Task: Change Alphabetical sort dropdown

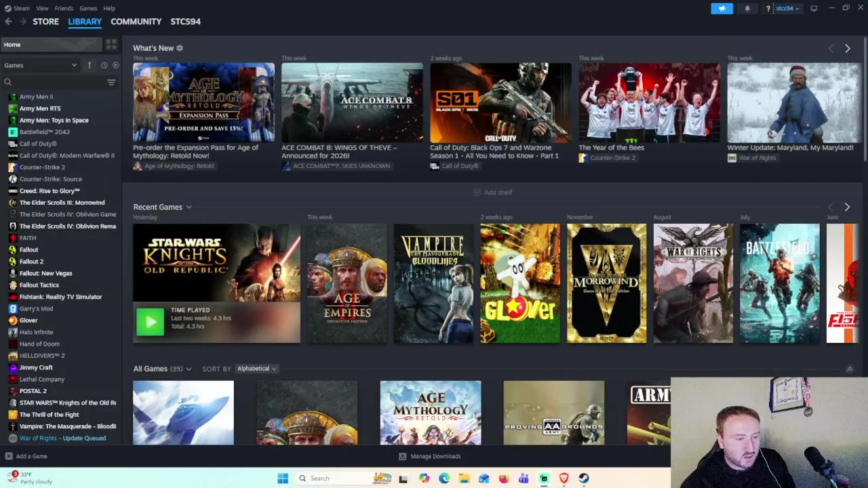Action: 256,369
